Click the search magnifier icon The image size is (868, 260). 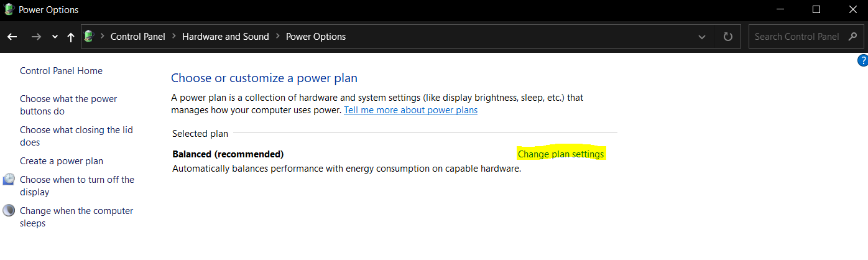click(852, 37)
